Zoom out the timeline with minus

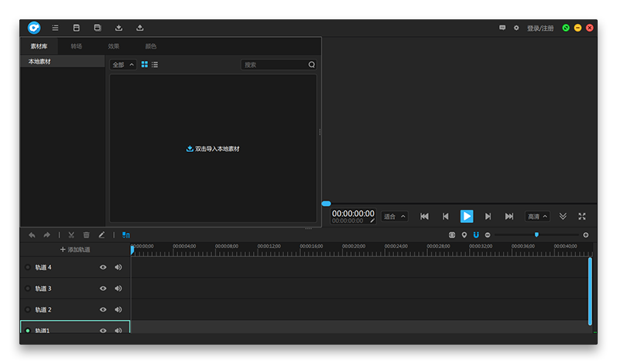[x=487, y=235]
